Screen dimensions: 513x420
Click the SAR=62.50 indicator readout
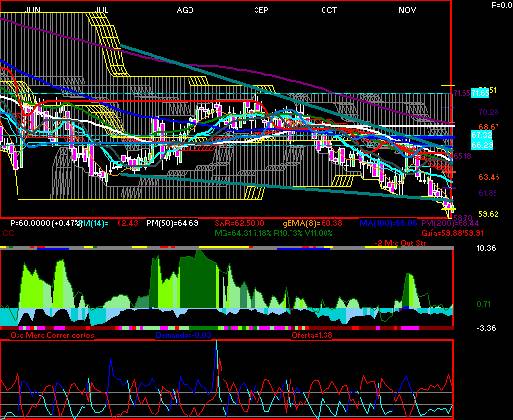[239, 223]
